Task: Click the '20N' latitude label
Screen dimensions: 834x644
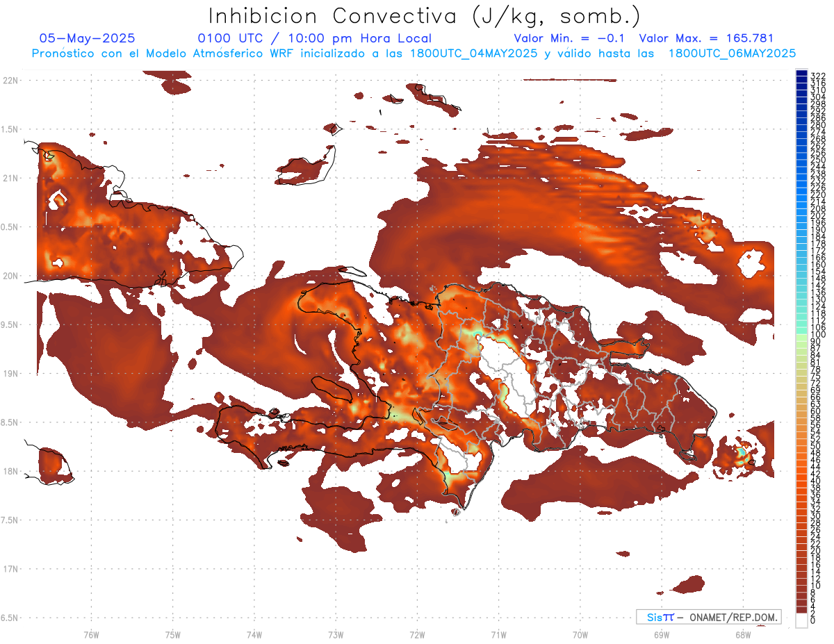Action: click(x=11, y=276)
